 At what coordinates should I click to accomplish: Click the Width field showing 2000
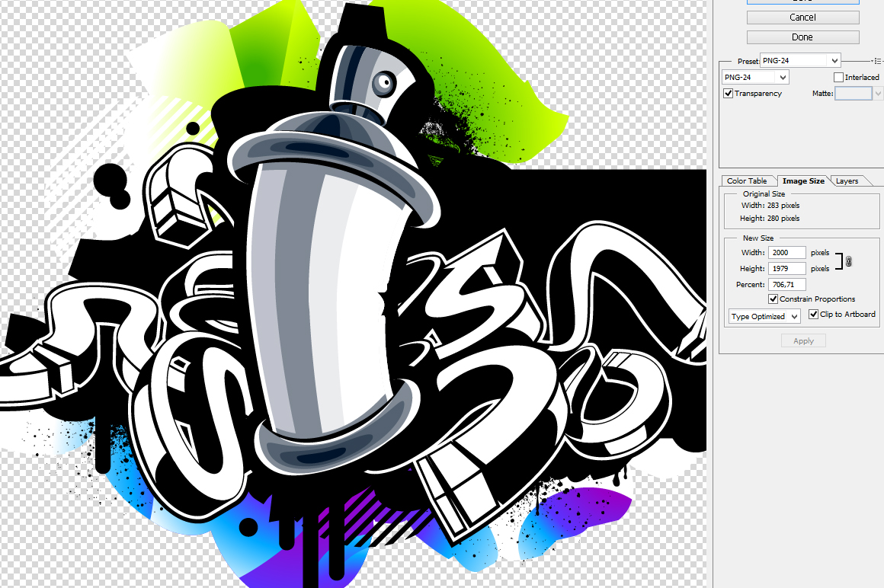point(786,252)
